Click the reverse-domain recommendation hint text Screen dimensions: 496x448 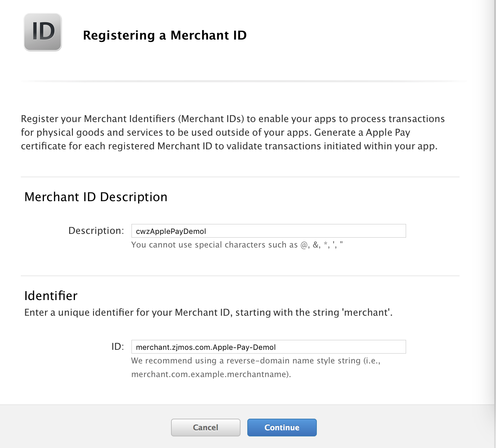click(x=256, y=368)
